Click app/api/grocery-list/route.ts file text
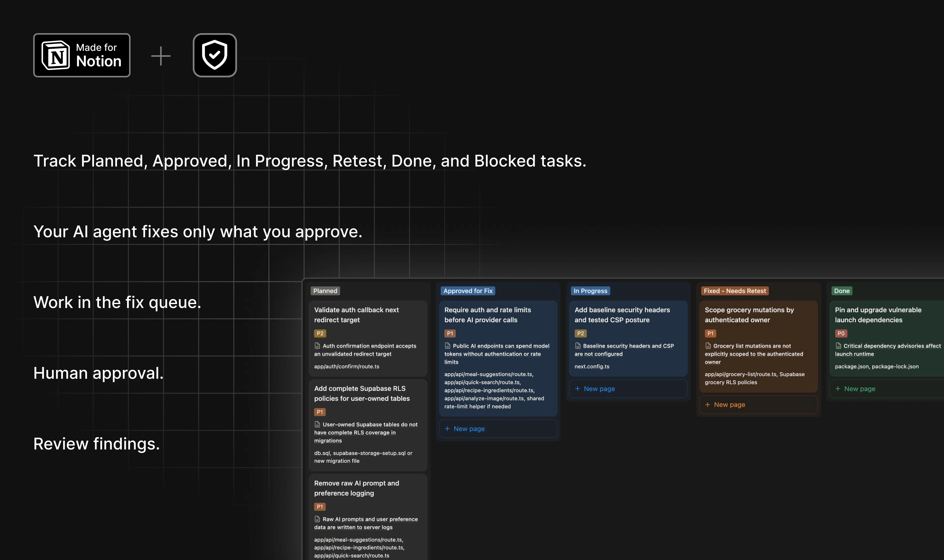This screenshot has width=944, height=560. pos(754,378)
